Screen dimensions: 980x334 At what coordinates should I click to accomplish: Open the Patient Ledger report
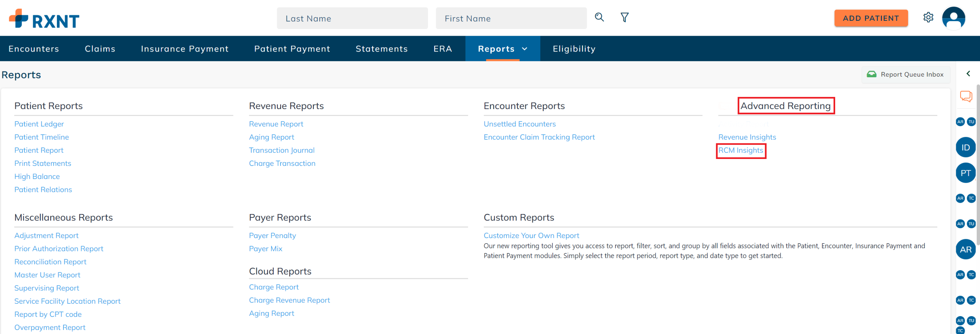tap(39, 124)
